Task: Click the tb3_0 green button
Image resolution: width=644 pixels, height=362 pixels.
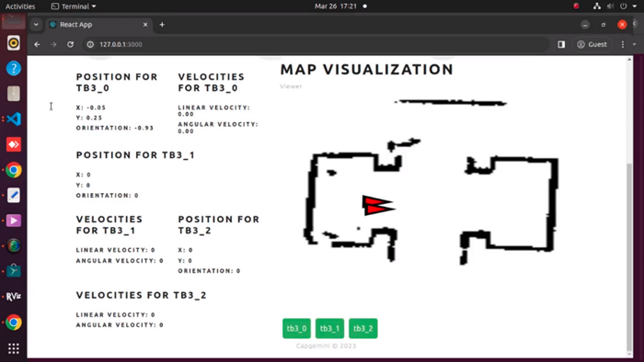Action: pyautogui.click(x=296, y=328)
